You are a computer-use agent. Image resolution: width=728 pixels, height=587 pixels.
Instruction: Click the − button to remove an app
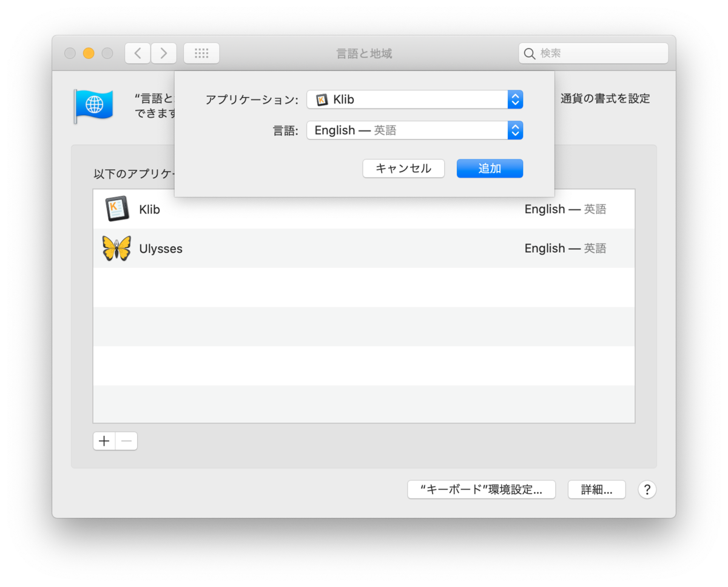[x=126, y=441]
